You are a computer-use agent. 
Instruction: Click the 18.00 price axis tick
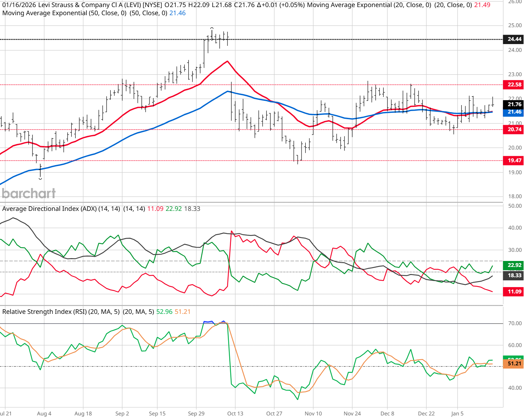tap(515, 196)
